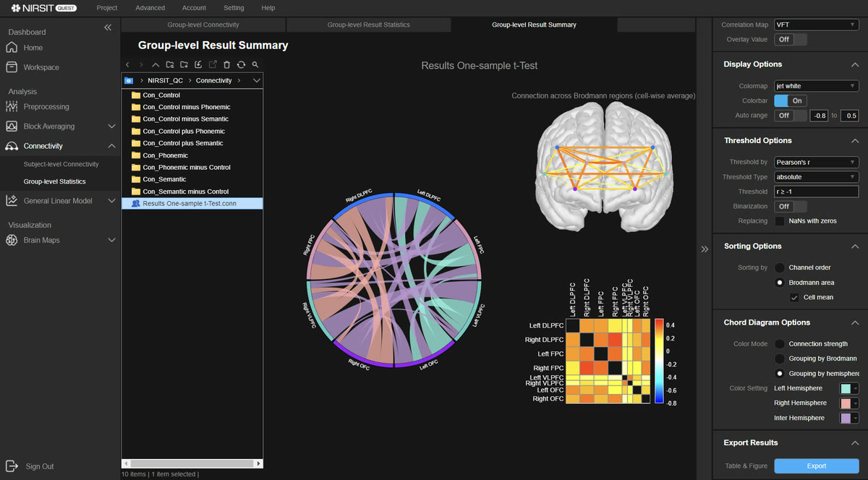Select Connection strength color mode
Viewport: 868px width, 480px height.
pyautogui.click(x=780, y=344)
